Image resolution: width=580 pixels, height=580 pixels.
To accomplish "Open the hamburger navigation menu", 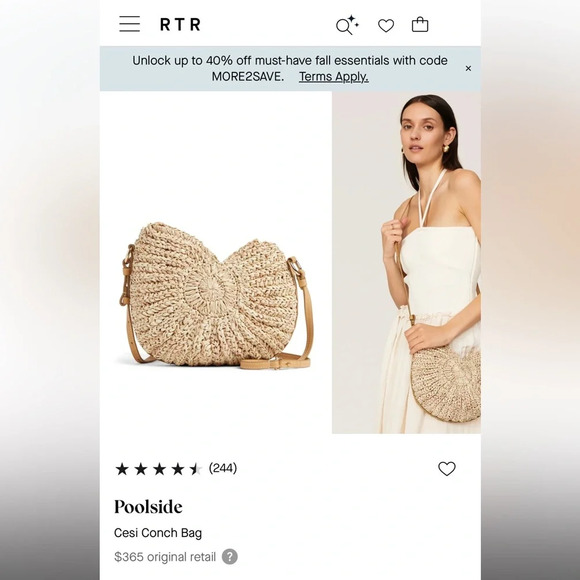I will pos(129,24).
